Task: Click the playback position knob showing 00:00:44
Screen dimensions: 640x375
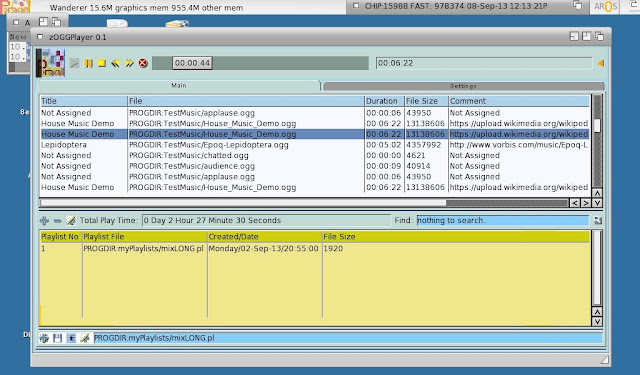Action: pos(192,63)
